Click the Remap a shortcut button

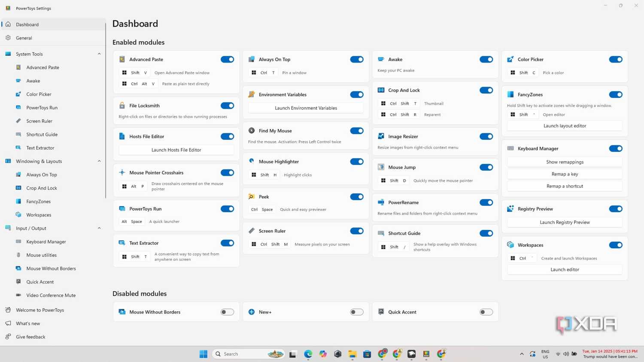(565, 186)
